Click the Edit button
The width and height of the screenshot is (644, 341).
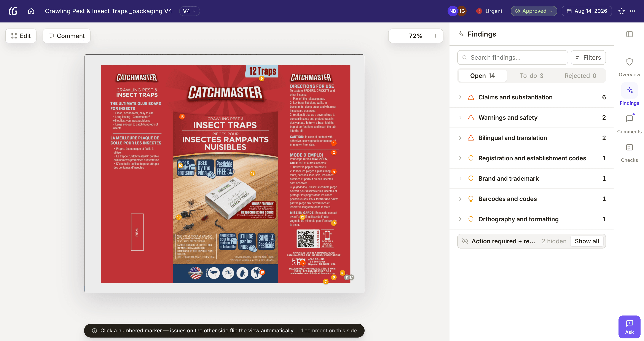point(21,36)
